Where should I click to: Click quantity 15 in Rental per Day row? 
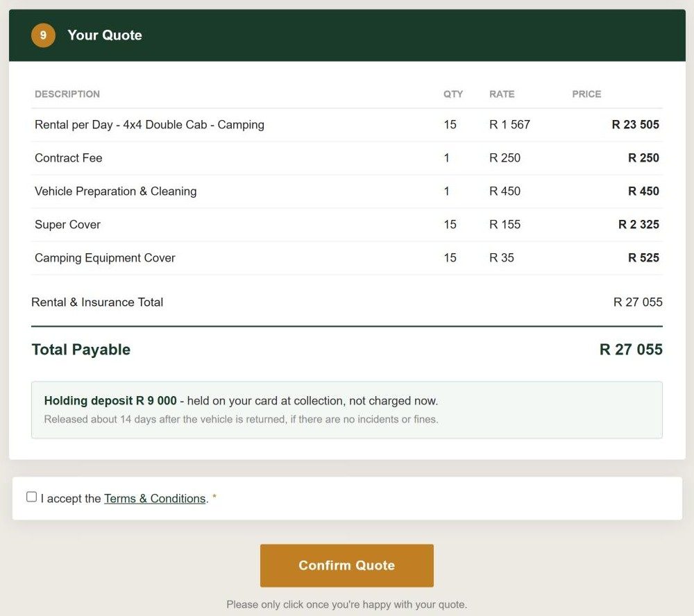[x=450, y=125]
